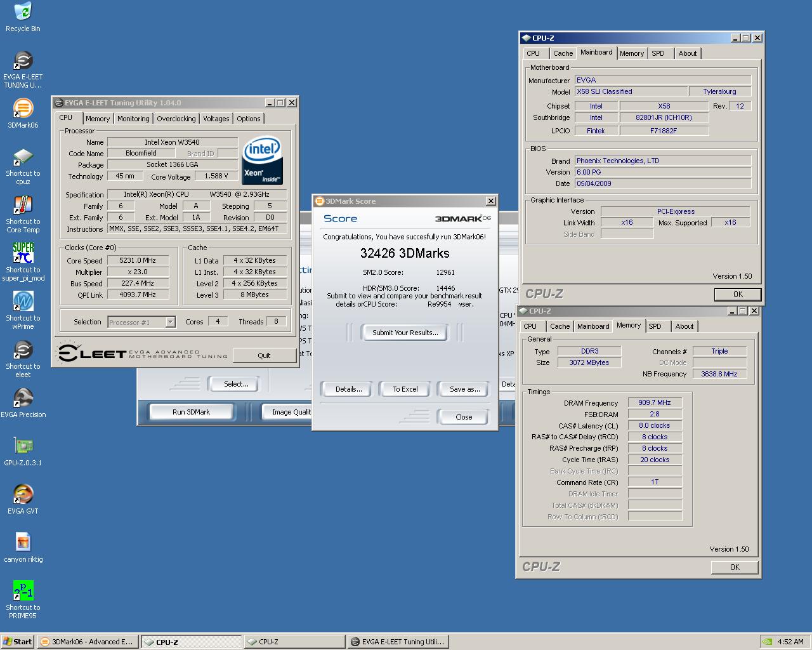Open Cache tab in top CPU-Z window

[x=563, y=53]
